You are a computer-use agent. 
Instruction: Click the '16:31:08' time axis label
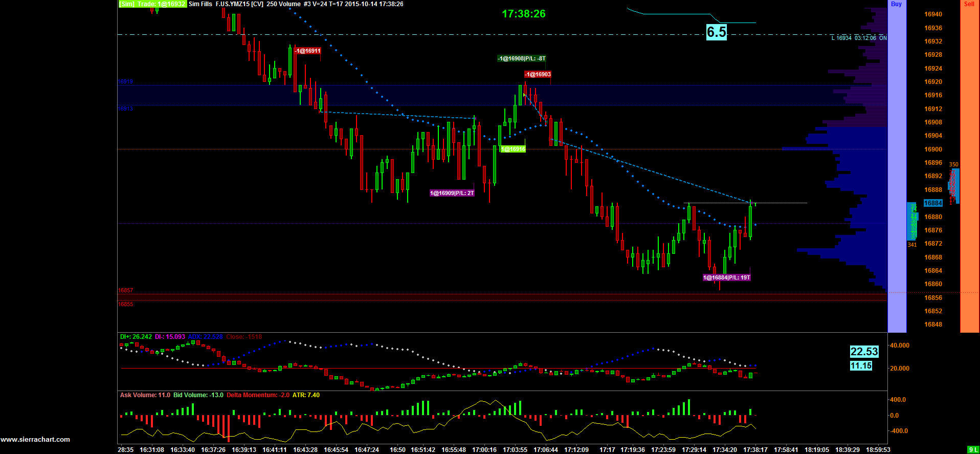(x=152, y=450)
